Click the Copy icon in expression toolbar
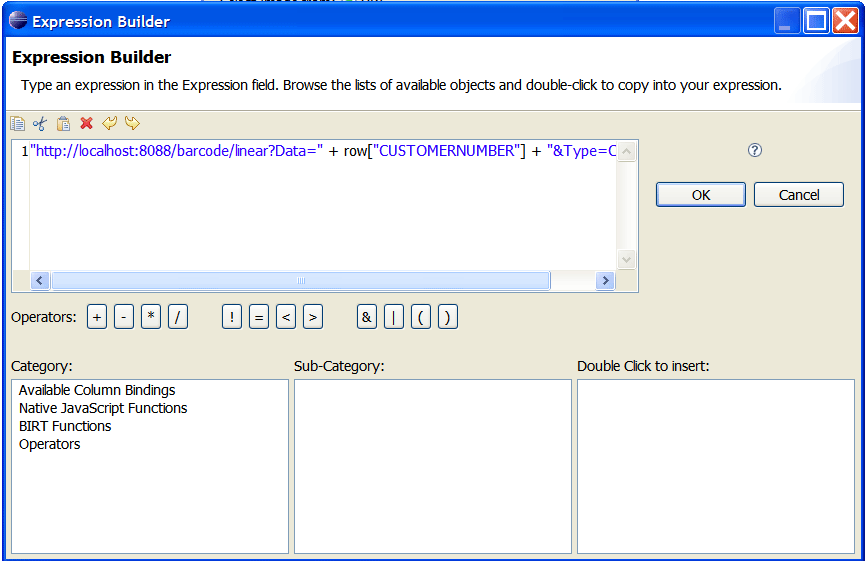The height and width of the screenshot is (561, 866). tap(18, 123)
